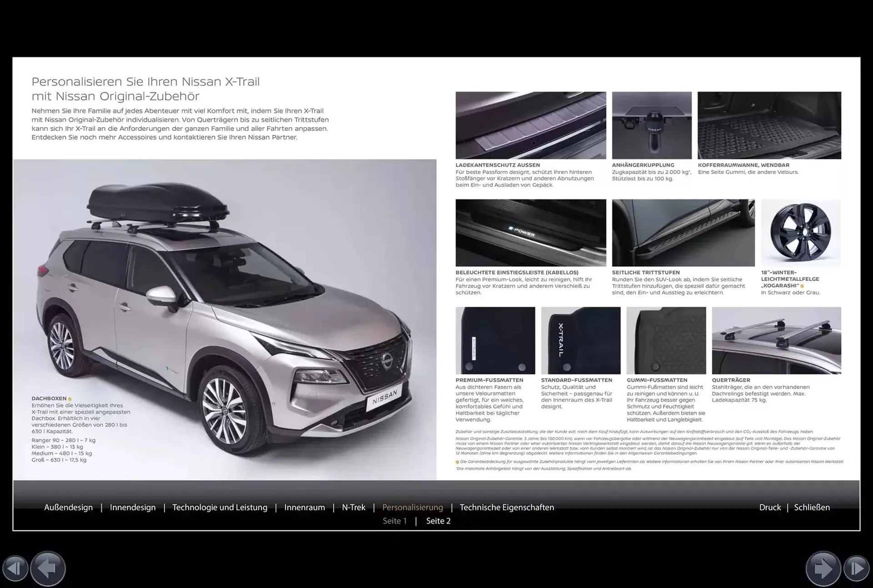This screenshot has width=873, height=588.
Task: Click the STANDARD-FUSSMATTEN caption
Action: coord(577,380)
